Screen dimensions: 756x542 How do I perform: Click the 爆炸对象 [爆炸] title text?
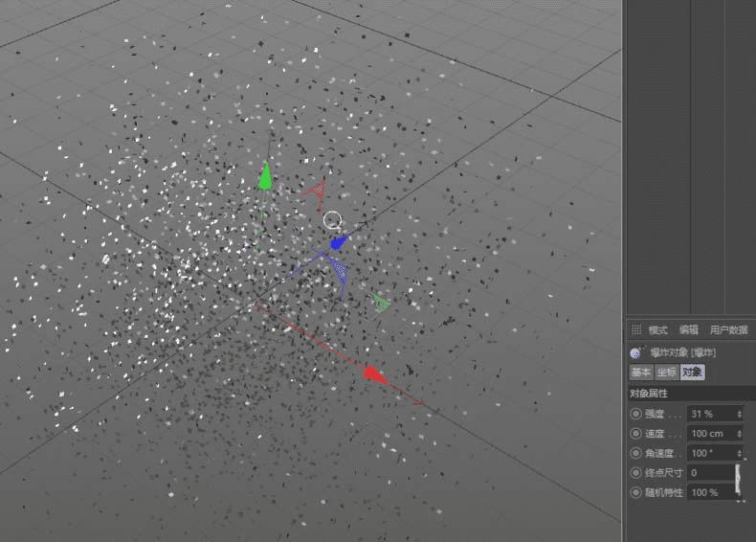[682, 352]
